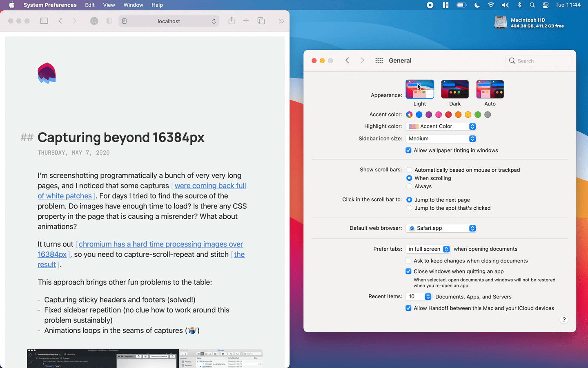Enable Ask to keep changes checkbox

point(408,261)
